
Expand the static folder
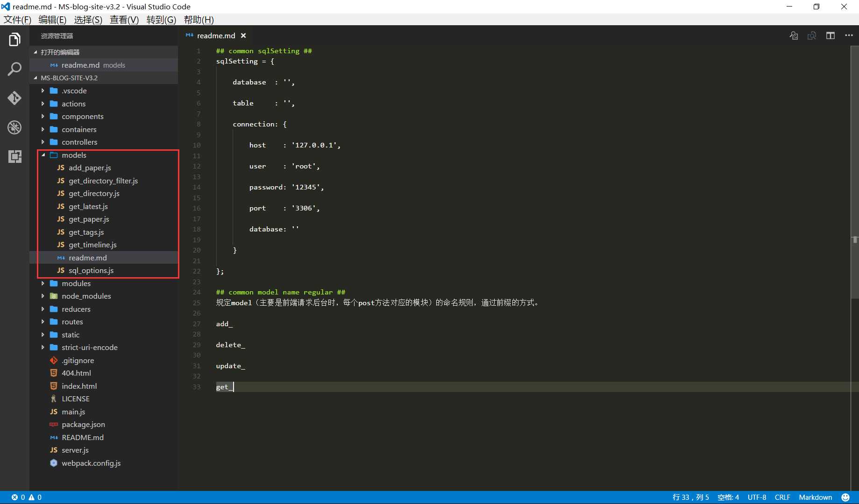pyautogui.click(x=43, y=335)
